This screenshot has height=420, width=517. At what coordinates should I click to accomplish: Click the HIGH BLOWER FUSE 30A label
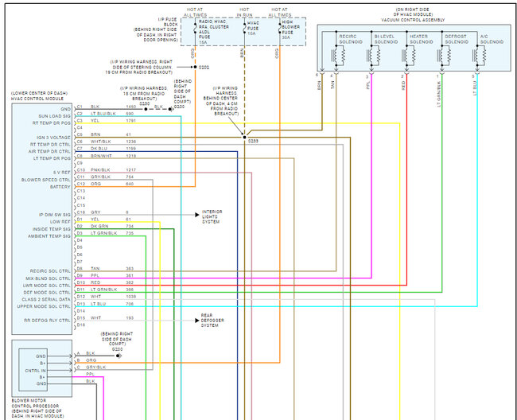pos(291,29)
